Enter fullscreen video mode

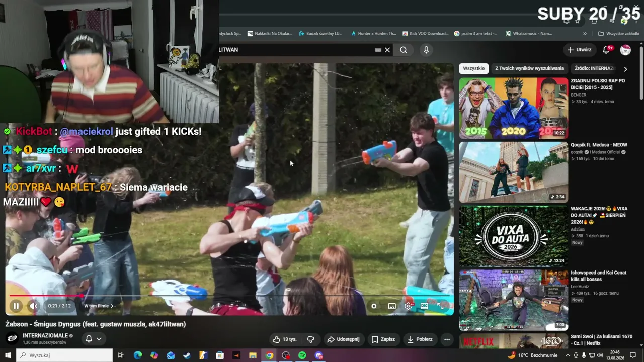tap(440, 306)
